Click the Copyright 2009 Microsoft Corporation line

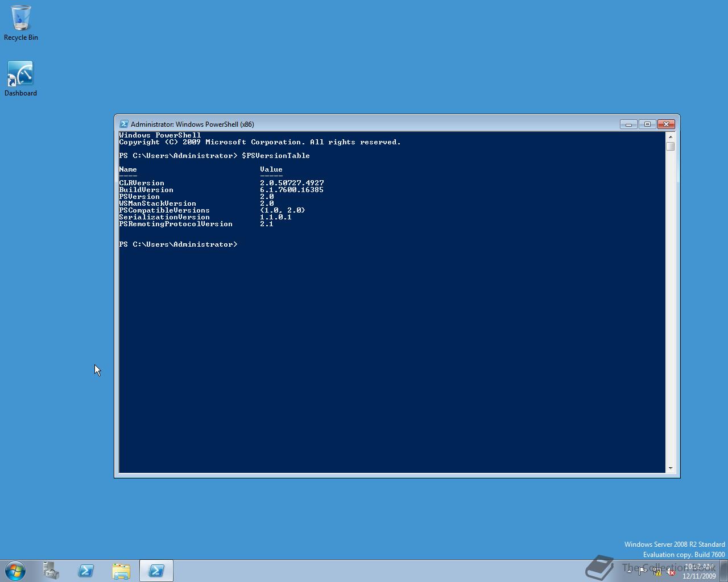(x=260, y=142)
